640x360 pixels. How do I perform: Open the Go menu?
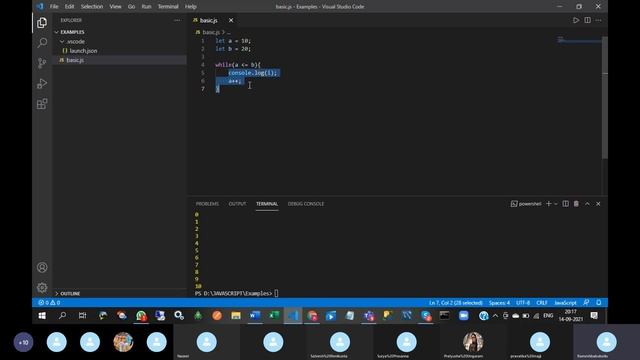(131, 7)
